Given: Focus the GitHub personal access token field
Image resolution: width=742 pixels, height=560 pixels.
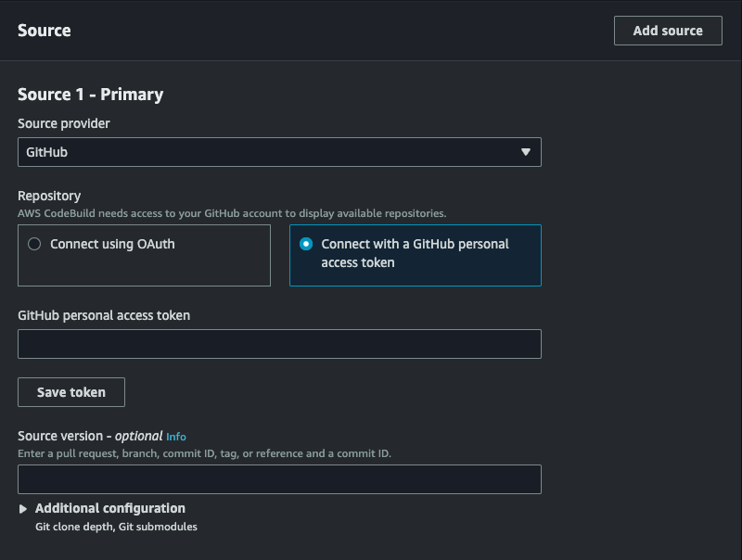Looking at the screenshot, I should point(279,344).
